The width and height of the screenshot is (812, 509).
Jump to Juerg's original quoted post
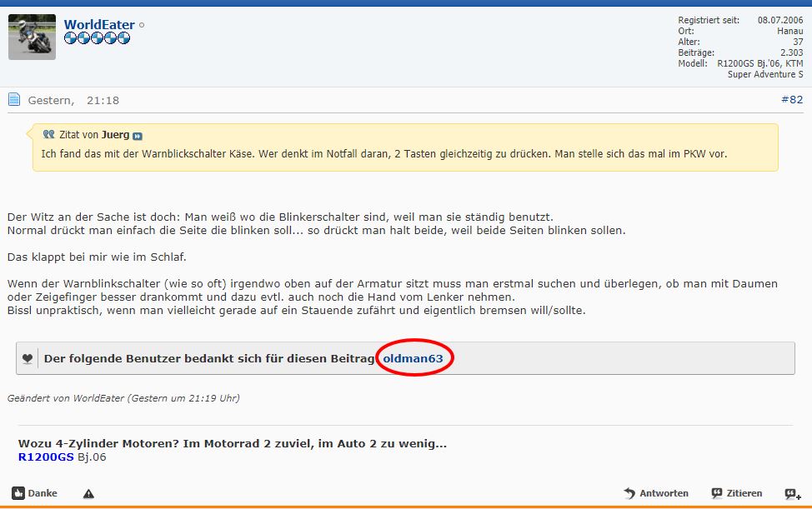click(138, 135)
